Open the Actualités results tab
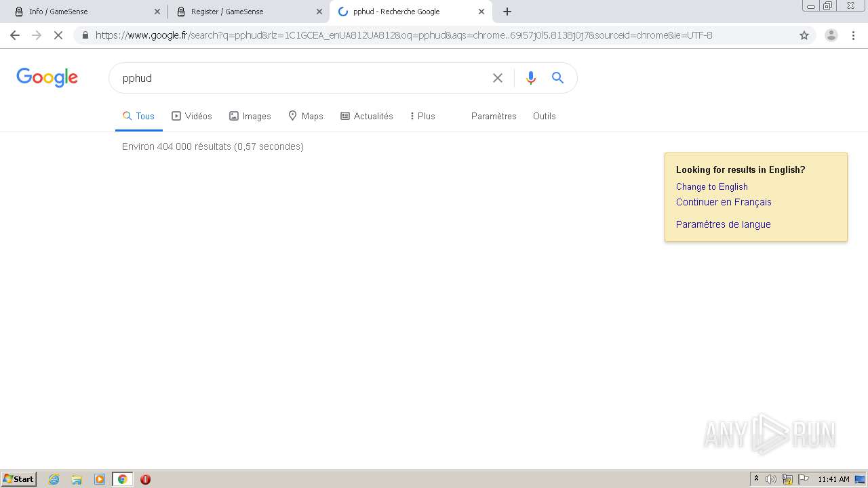This screenshot has height=488, width=868. click(x=367, y=116)
